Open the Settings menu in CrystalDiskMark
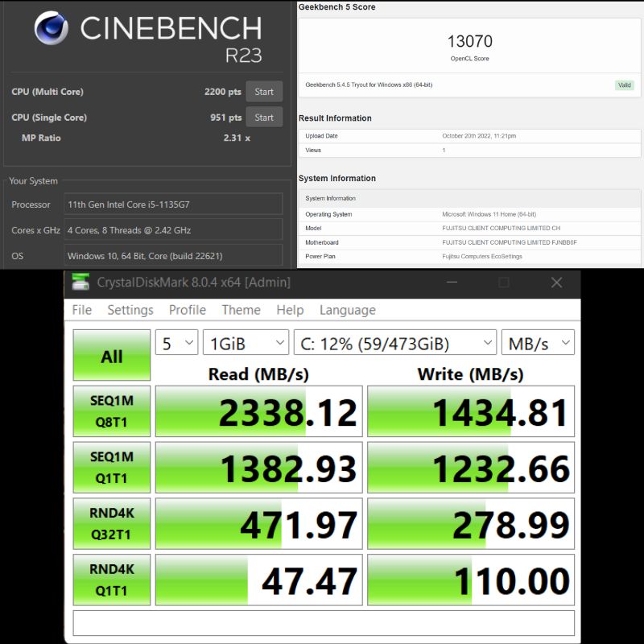The width and height of the screenshot is (644, 644). 130,310
